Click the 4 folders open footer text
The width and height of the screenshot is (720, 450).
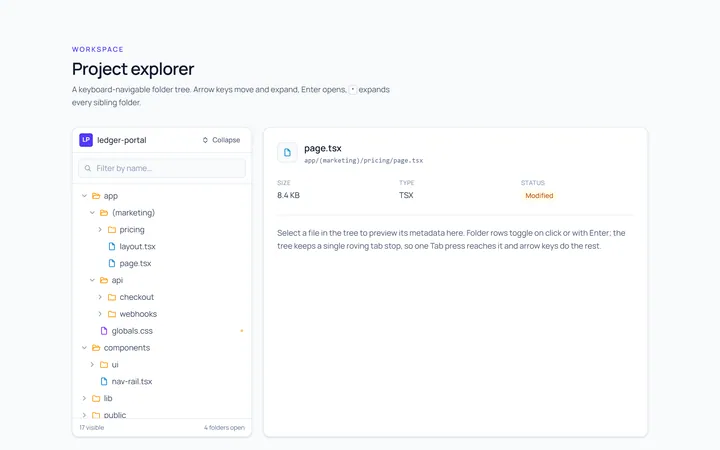tap(225, 428)
